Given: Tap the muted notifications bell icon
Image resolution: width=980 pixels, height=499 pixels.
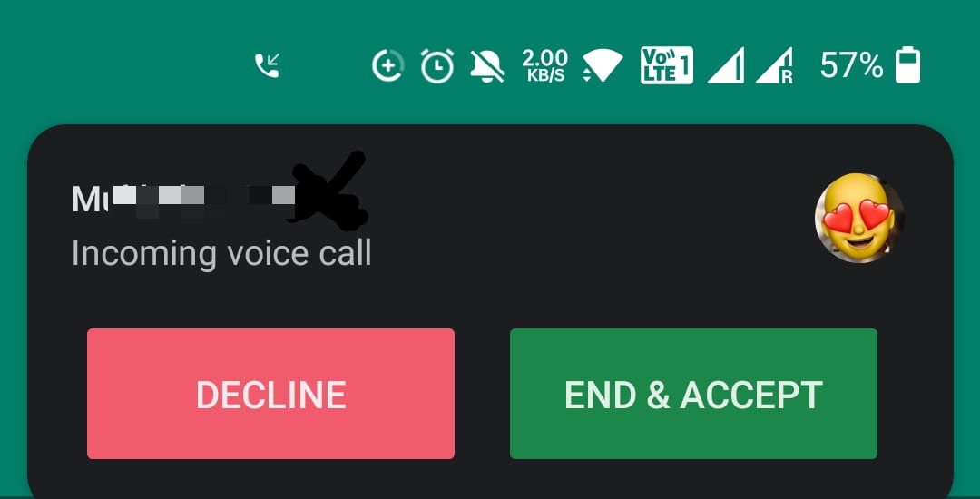Looking at the screenshot, I should tap(487, 65).
